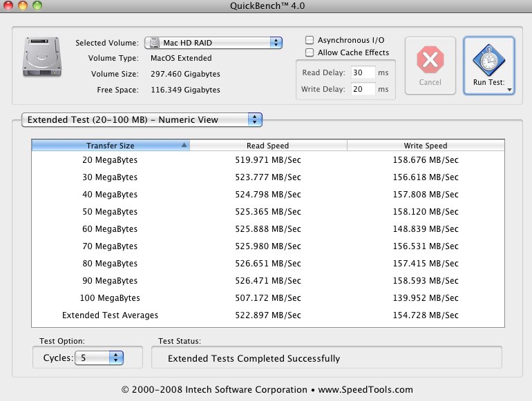Viewport: 532px width, 401px height.
Task: Open the Cycles count dropdown
Action: click(99, 358)
